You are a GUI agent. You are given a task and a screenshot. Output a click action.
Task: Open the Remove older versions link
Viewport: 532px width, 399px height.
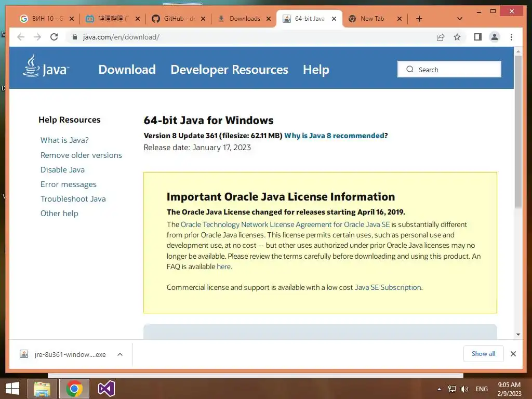[81, 155]
